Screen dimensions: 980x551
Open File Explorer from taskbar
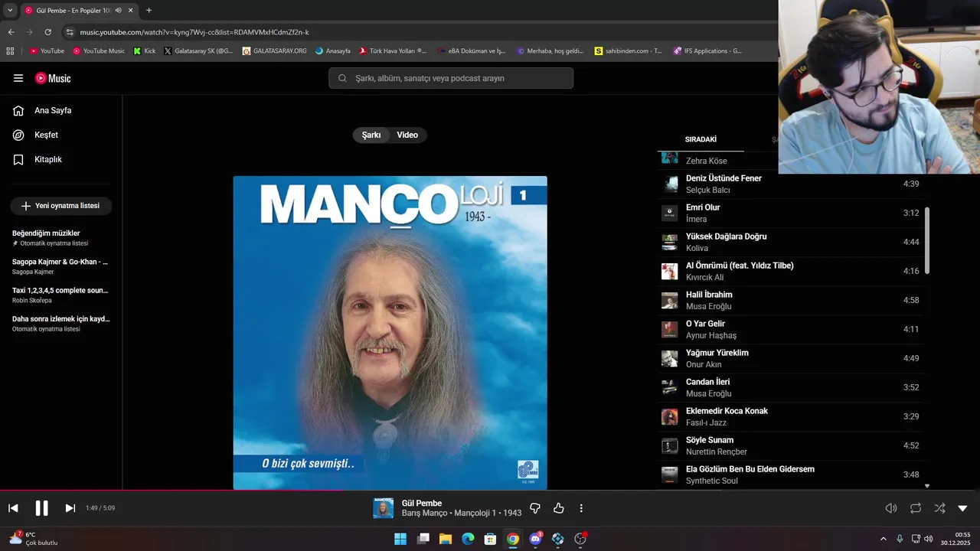[445, 539]
